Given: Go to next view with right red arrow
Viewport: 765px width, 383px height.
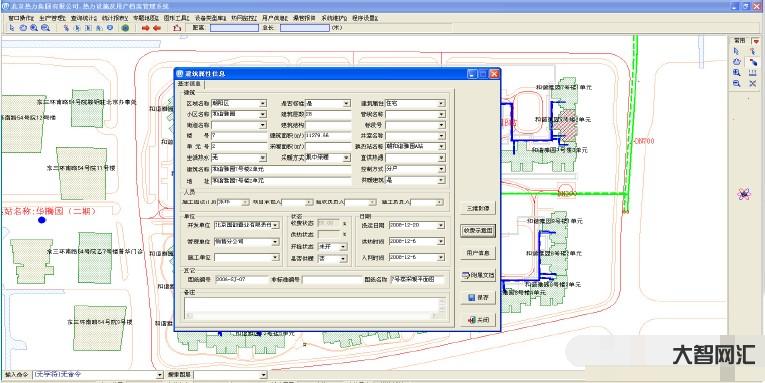Looking at the screenshot, I should (145, 28).
